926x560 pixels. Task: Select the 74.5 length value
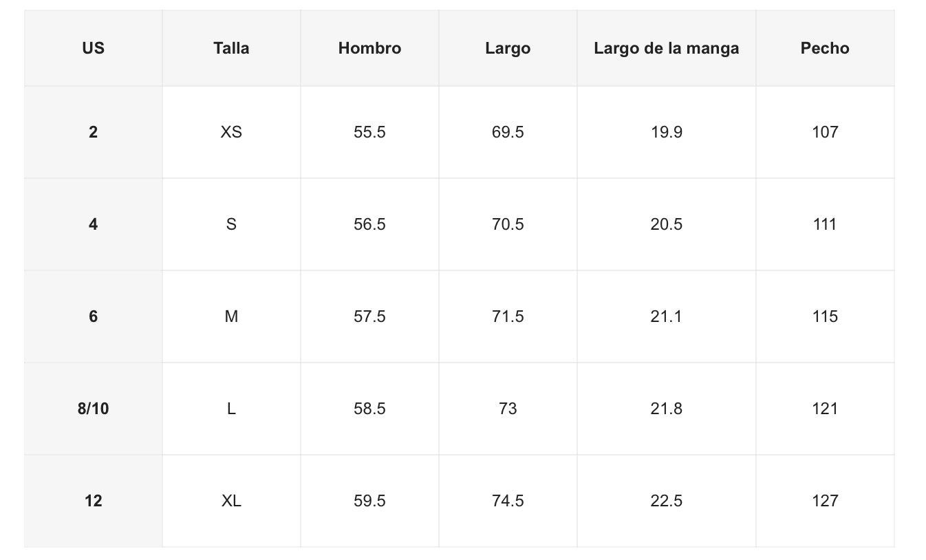coord(508,501)
